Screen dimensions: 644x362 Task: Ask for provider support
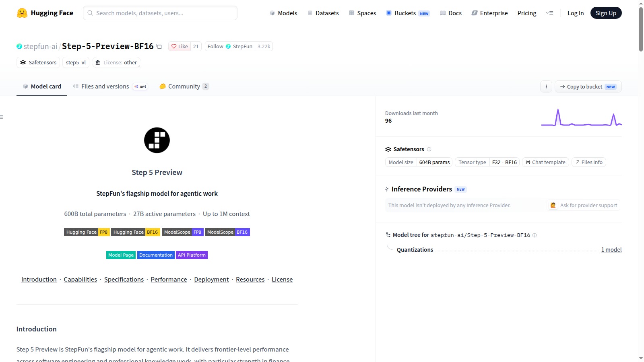point(583,205)
